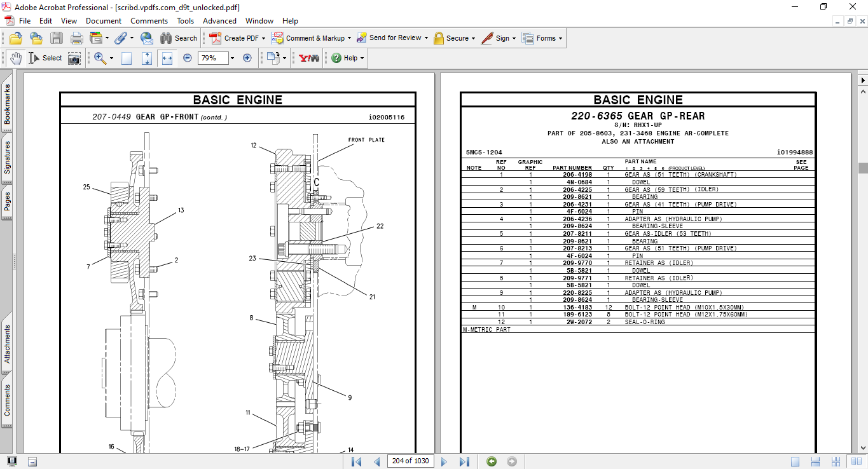This screenshot has height=469, width=868.
Task: Activate the Snapshot tool
Action: click(74, 58)
